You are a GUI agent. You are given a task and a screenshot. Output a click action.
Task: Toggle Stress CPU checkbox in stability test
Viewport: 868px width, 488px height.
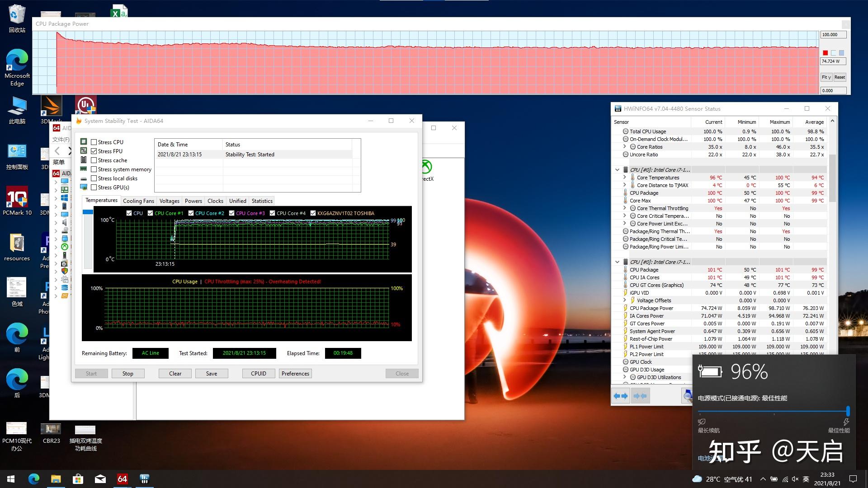[x=94, y=142]
